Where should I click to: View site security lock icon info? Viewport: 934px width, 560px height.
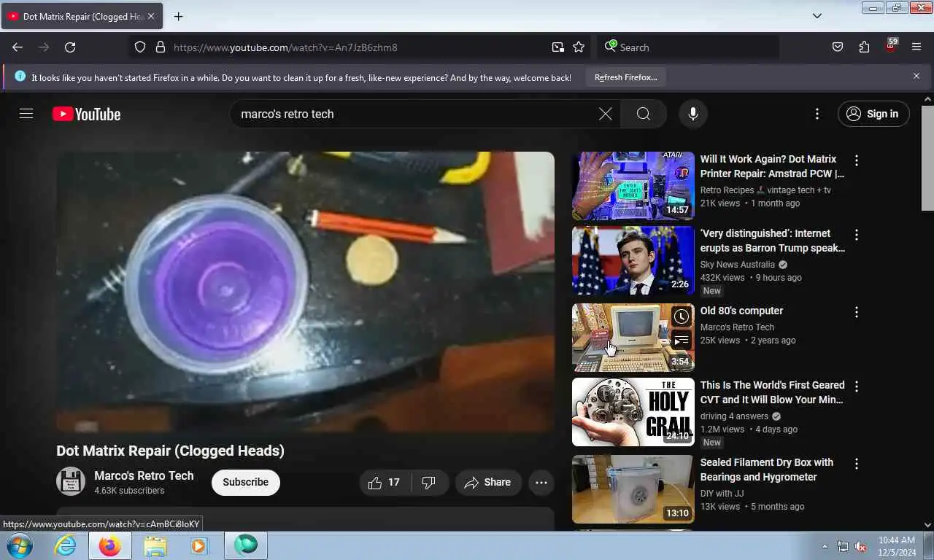(x=161, y=47)
